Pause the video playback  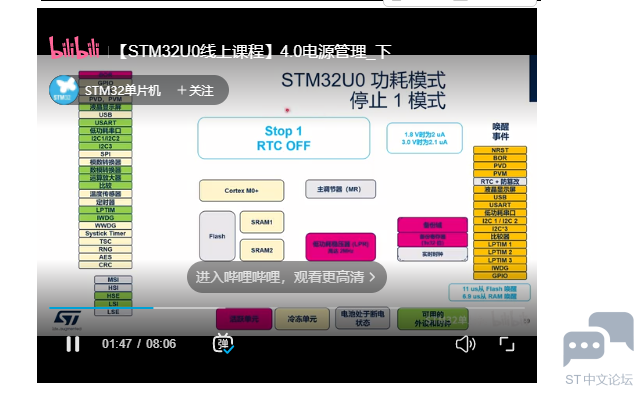[x=73, y=344]
